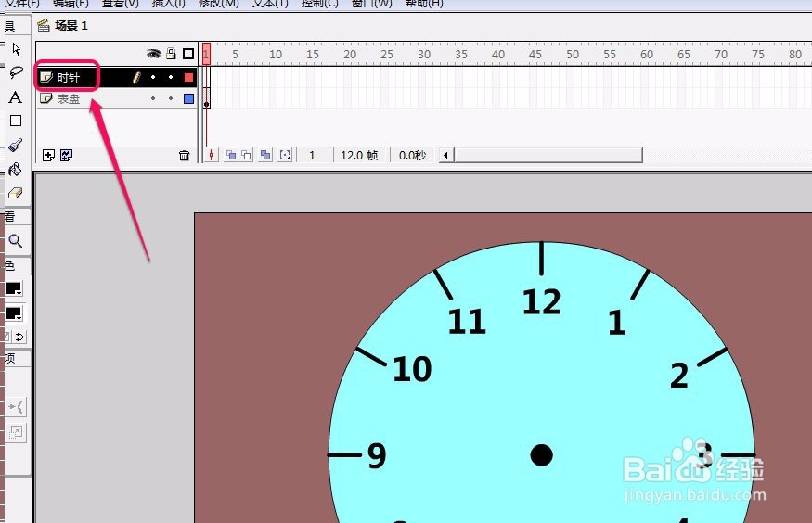Add a new layer with the insert layer icon

(x=48, y=155)
